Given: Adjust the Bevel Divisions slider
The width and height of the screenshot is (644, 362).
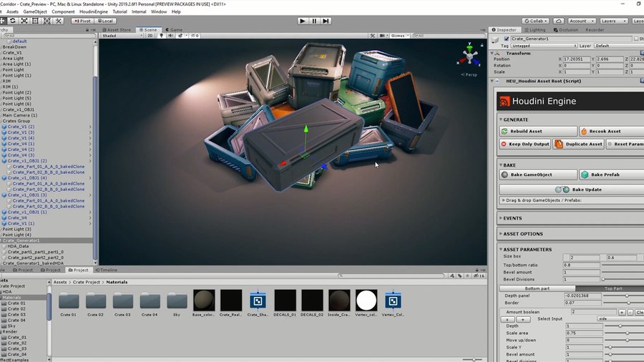Looking at the screenshot, I should click(x=603, y=280).
